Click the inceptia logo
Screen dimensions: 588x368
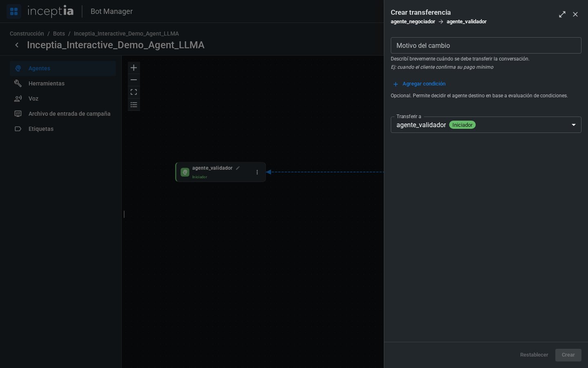(51, 11)
